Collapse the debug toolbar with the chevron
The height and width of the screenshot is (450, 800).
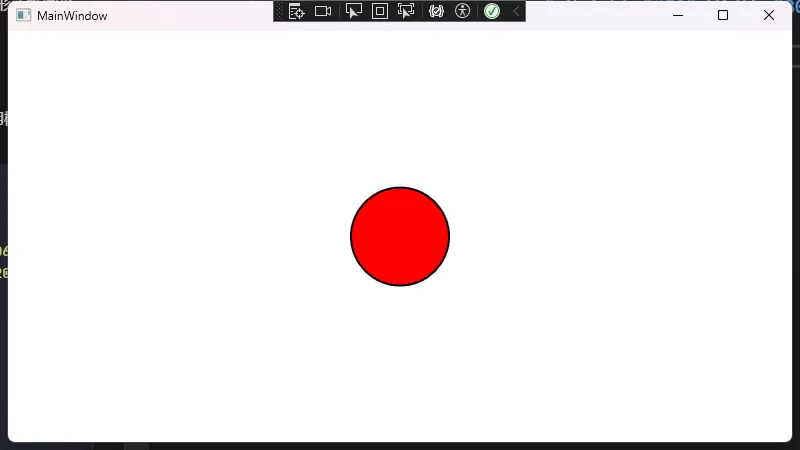click(516, 11)
